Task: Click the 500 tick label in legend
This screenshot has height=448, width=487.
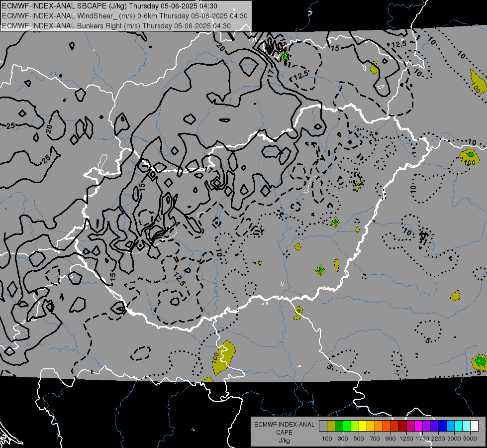Action: pyautogui.click(x=359, y=439)
